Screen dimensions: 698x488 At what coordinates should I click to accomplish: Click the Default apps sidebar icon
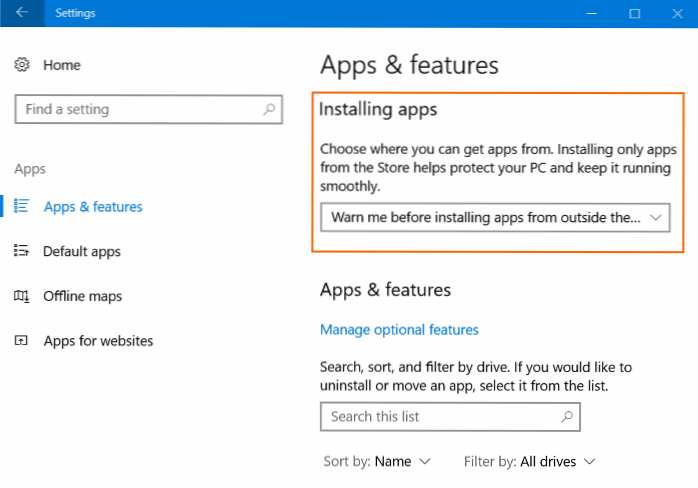[22, 251]
